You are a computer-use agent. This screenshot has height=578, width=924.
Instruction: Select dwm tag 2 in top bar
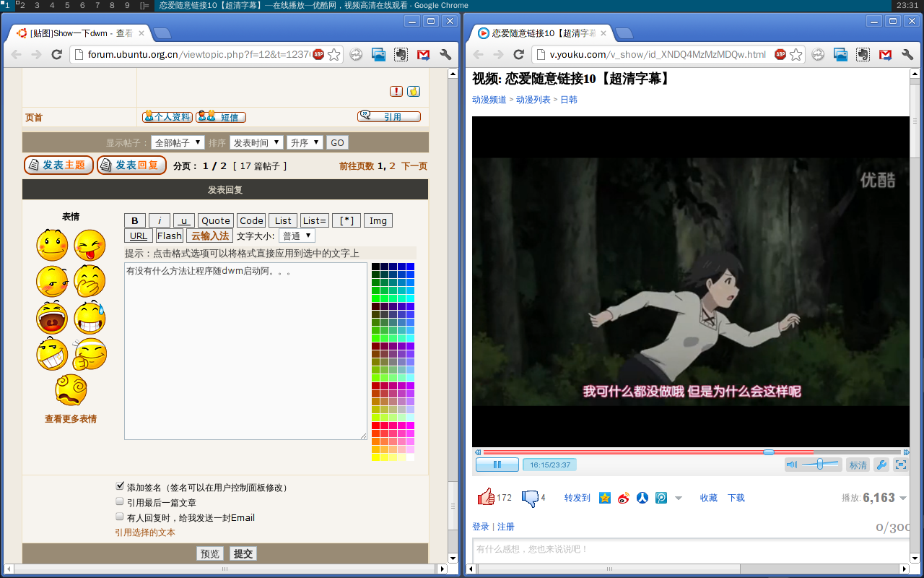pyautogui.click(x=22, y=5)
